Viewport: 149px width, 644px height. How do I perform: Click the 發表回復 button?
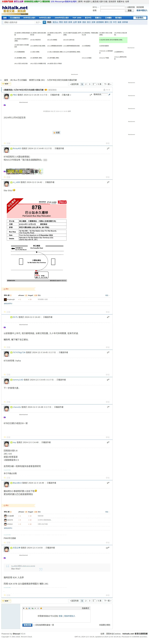27,625
